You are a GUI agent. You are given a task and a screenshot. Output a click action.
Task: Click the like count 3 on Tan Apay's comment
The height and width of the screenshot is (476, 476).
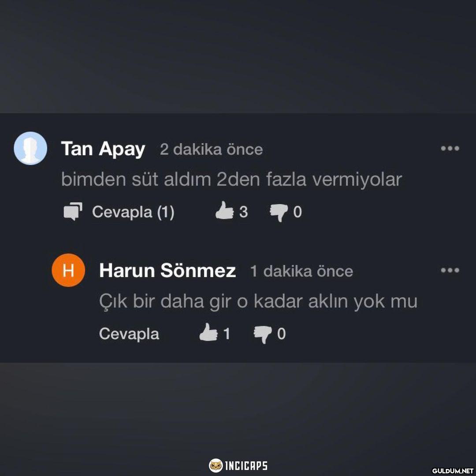pyautogui.click(x=243, y=212)
